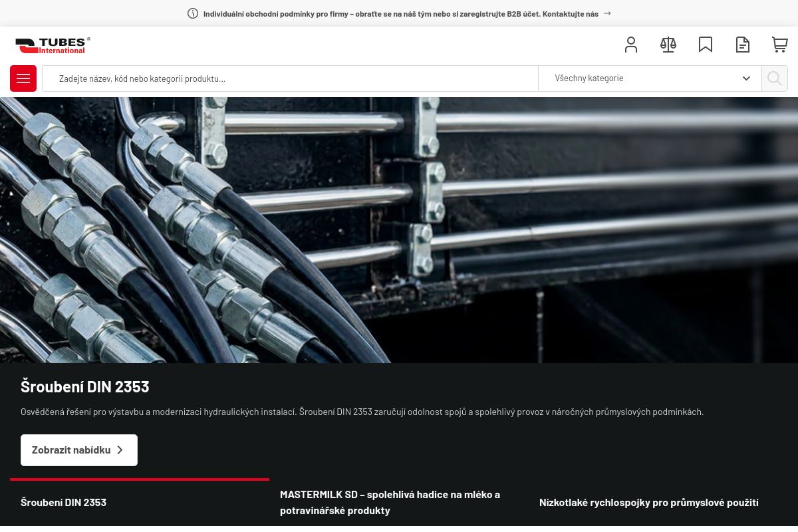Expand the Všechny kategorie dropdown
798x532 pixels.
pyautogui.click(x=650, y=78)
